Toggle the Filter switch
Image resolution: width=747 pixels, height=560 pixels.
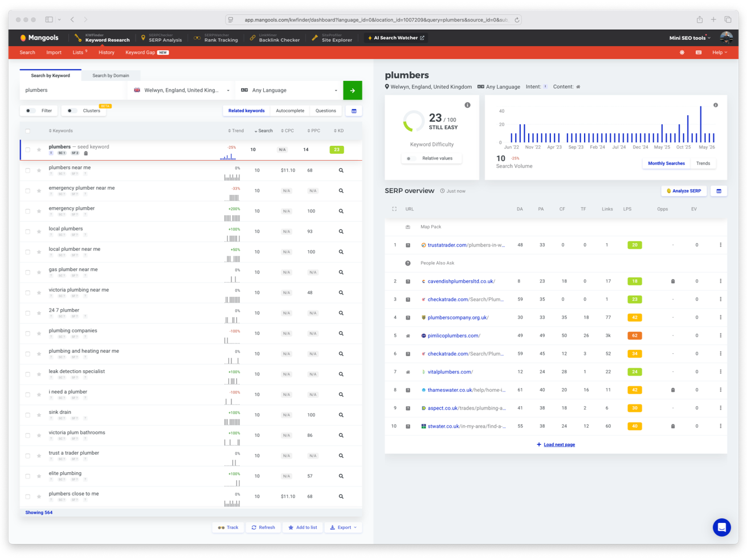[30, 111]
